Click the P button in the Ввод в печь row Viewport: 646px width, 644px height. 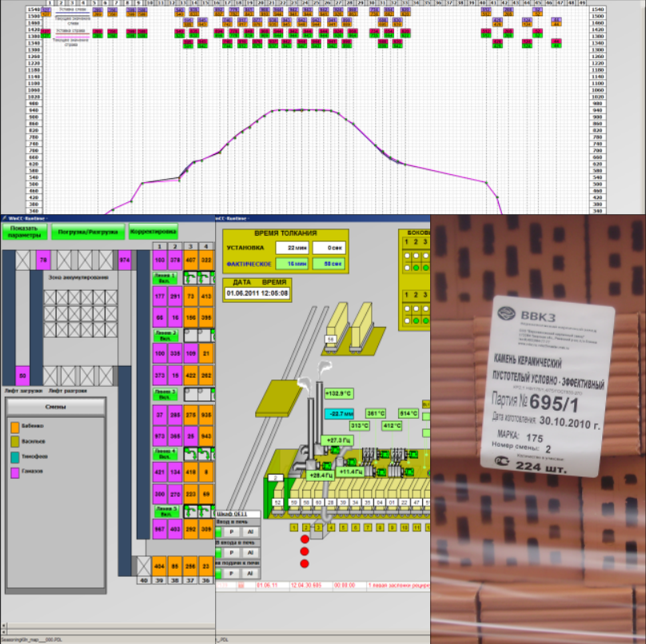click(x=232, y=531)
